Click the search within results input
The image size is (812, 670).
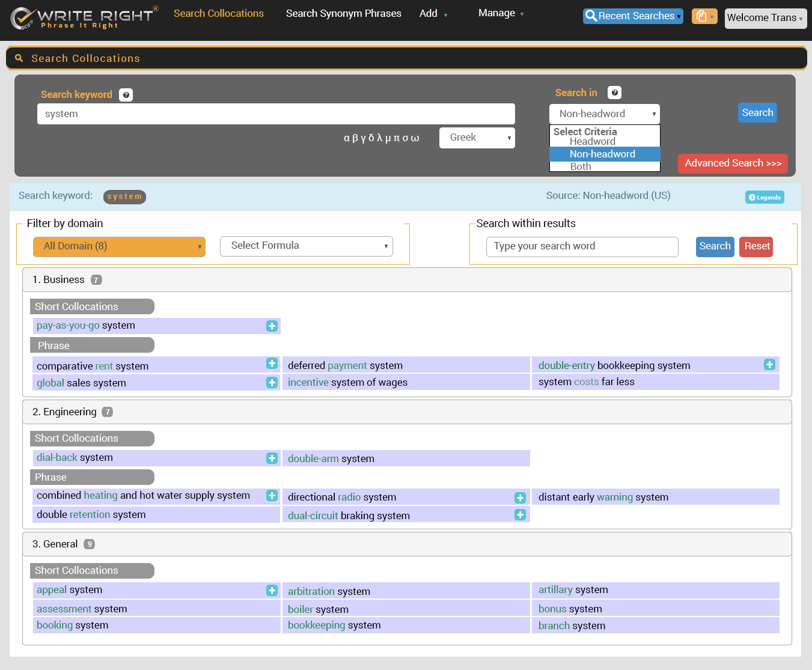582,246
